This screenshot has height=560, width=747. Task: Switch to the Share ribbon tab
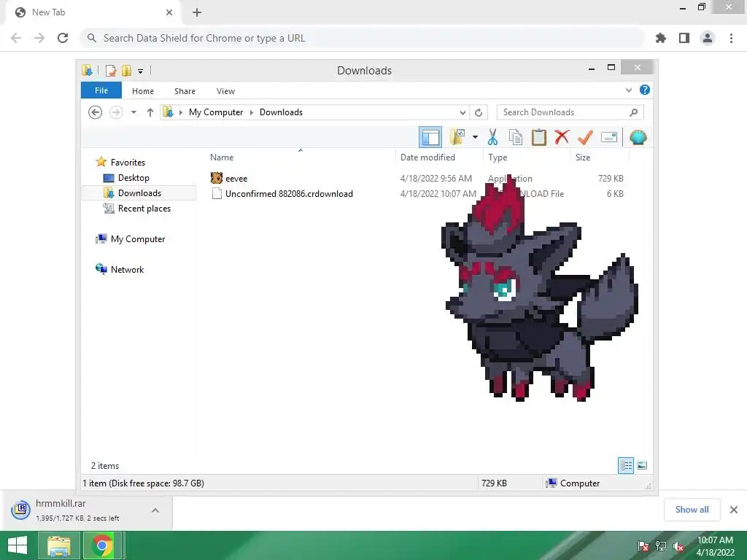185,91
